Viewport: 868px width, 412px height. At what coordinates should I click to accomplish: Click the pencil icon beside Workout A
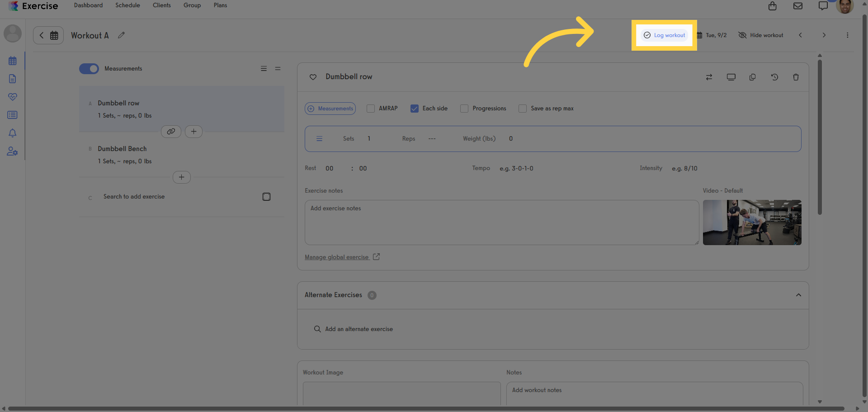[121, 35]
